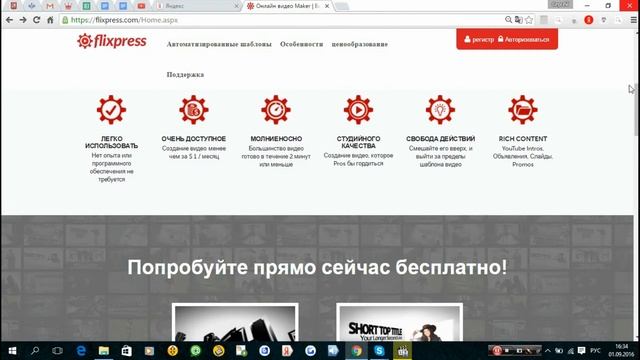The image size is (640, 360).
Task: Close the Яндекс tab
Action: click(x=236, y=6)
